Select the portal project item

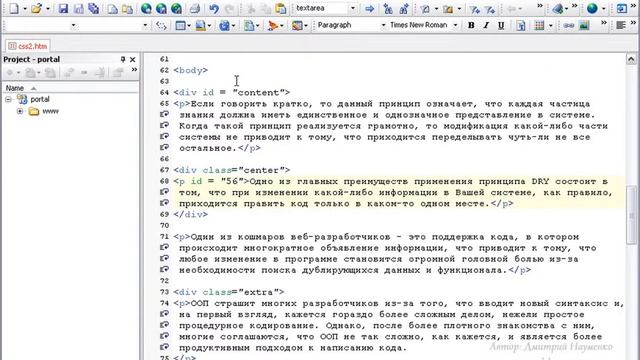pos(40,99)
